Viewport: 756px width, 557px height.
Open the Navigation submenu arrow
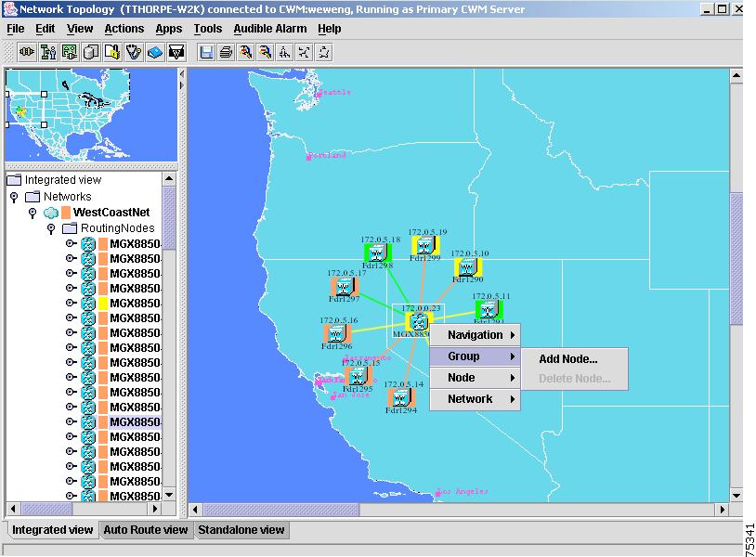513,335
